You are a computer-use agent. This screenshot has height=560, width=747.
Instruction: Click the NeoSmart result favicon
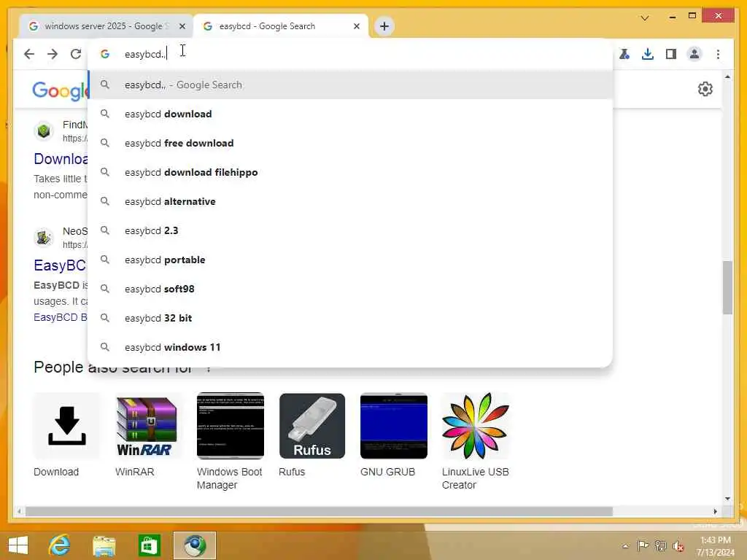(44, 237)
